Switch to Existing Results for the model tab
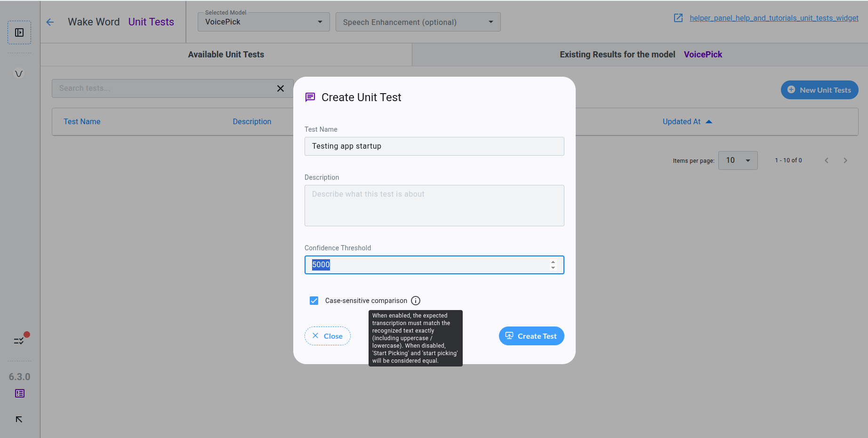 640,55
